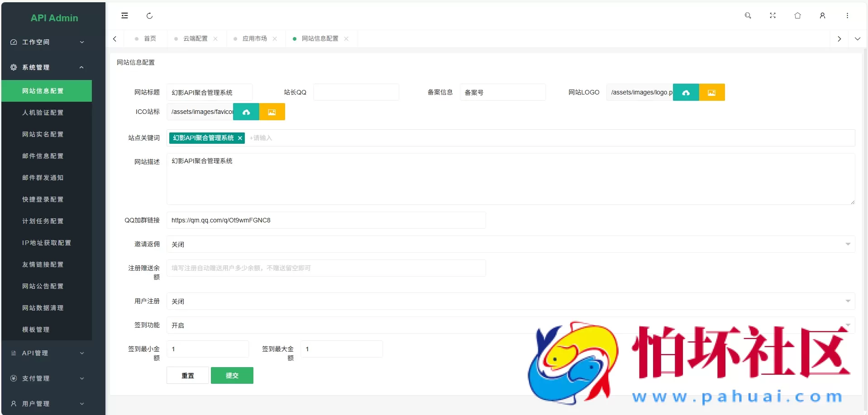The image size is (868, 415).
Task: Remove the 幻影API聚合管理系统 keyword tag
Action: [x=240, y=138]
